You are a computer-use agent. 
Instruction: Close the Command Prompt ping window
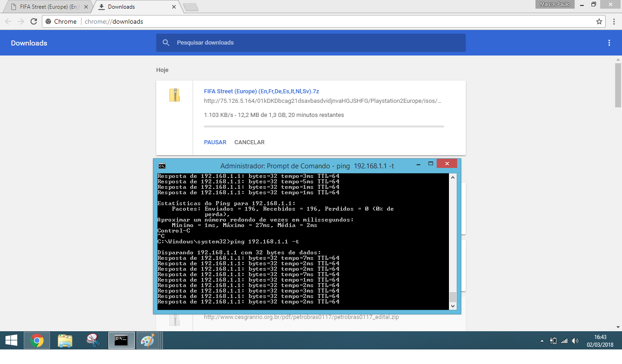[x=447, y=163]
